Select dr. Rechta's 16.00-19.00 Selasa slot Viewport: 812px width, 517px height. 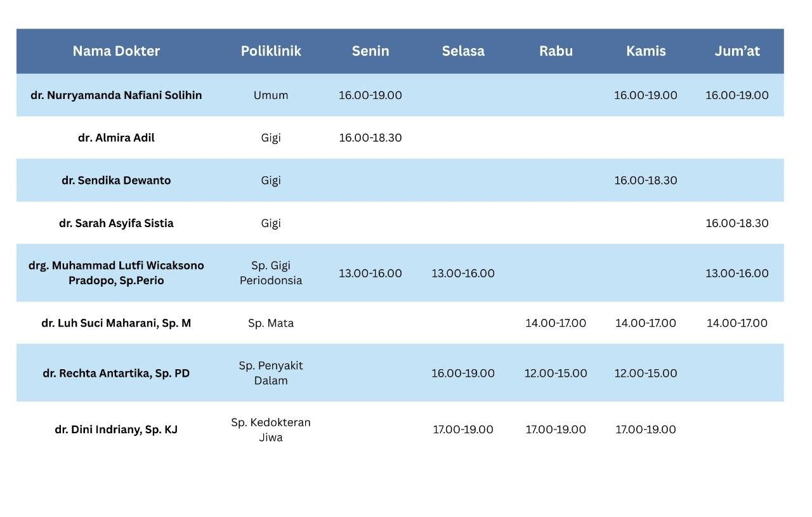pos(463,373)
